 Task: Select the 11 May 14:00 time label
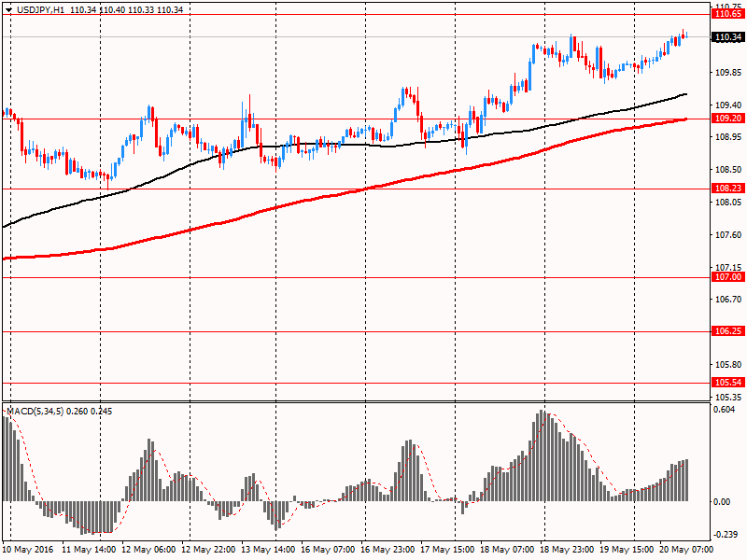click(x=90, y=551)
